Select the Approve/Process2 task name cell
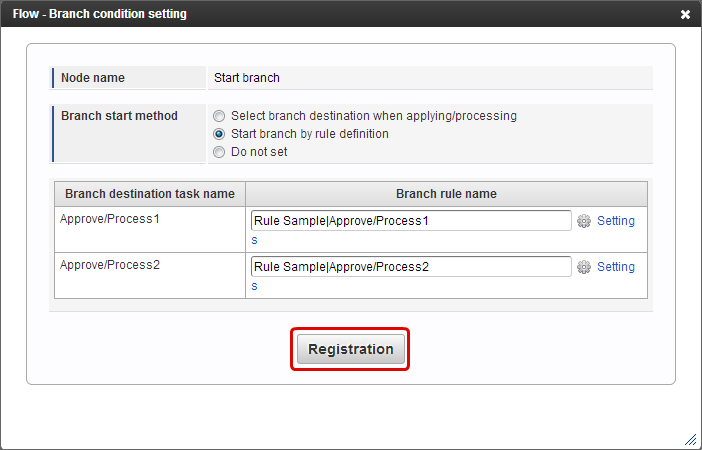This screenshot has width=702, height=450. (150, 275)
